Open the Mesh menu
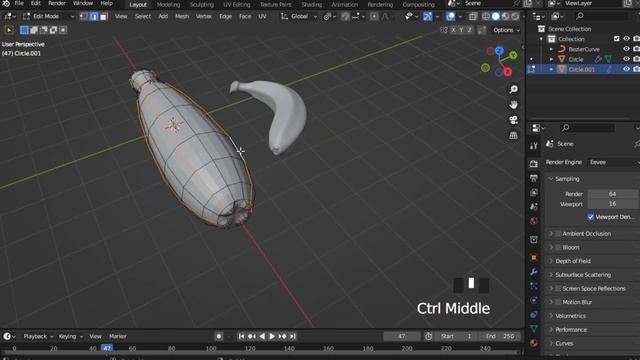Viewport: 640px width, 360px height. click(182, 17)
